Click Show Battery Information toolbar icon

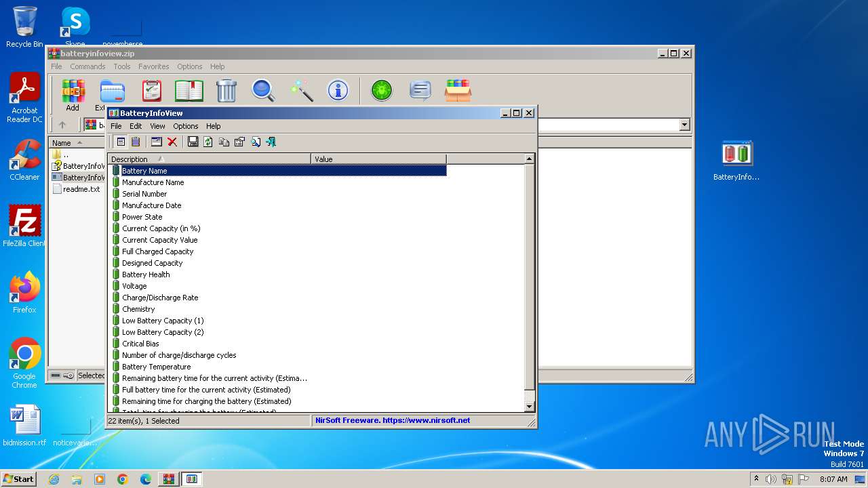[121, 142]
